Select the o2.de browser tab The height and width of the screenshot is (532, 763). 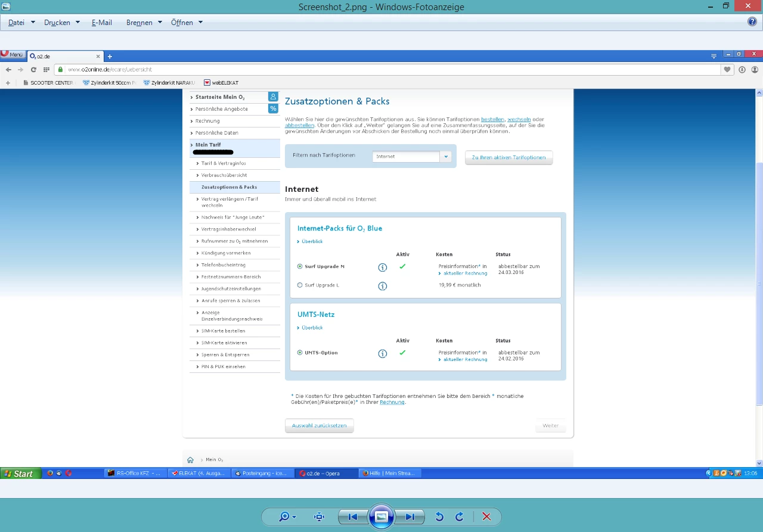pos(66,56)
